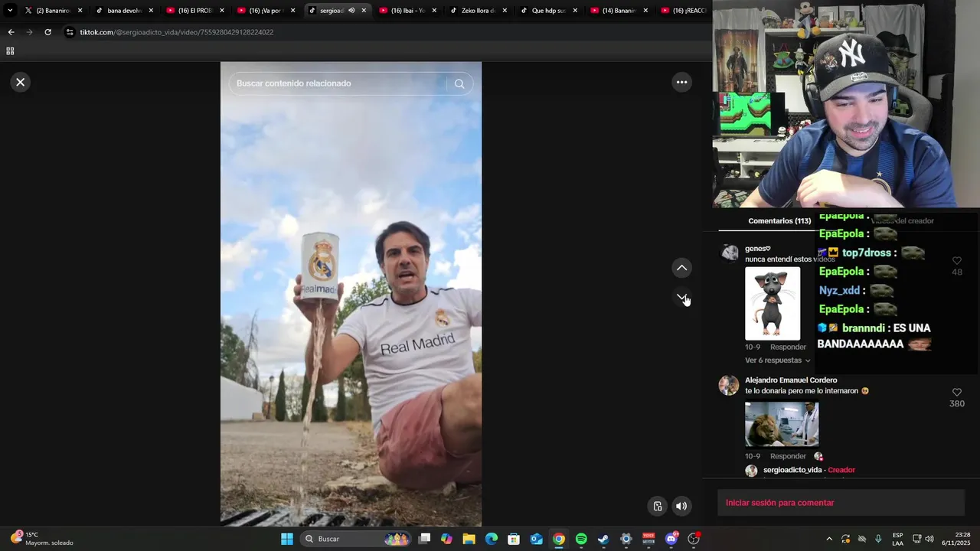Switch to the 'bana devolv' TikTok tab

(124, 11)
